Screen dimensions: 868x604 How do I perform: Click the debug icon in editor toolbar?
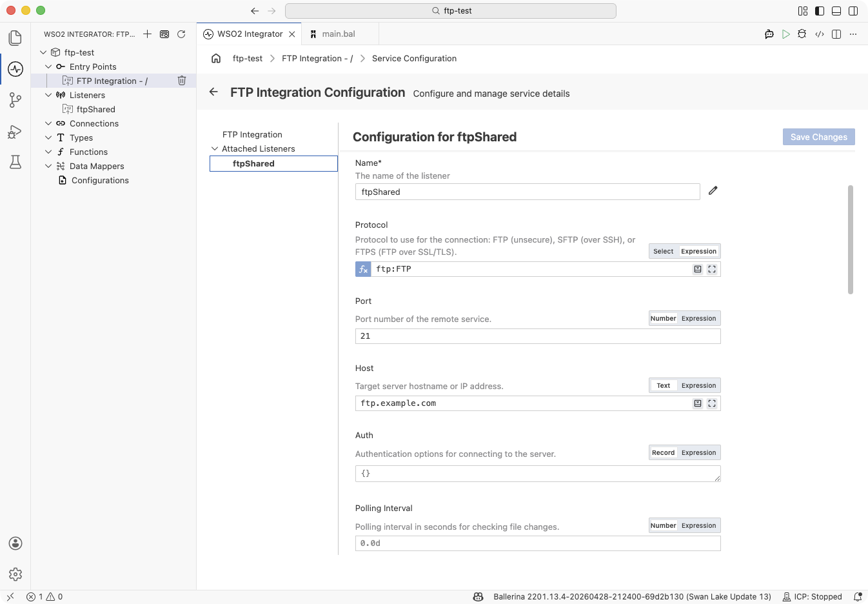802,34
